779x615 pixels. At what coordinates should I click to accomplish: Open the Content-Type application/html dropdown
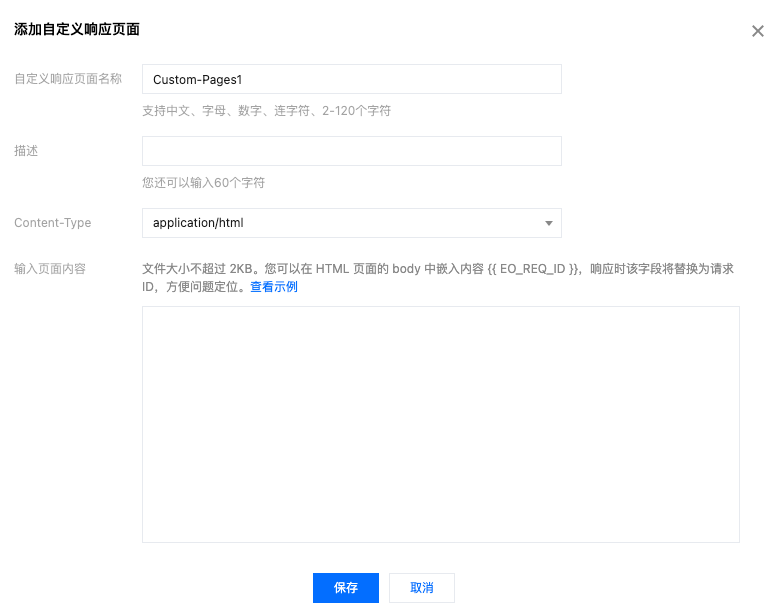click(x=352, y=223)
